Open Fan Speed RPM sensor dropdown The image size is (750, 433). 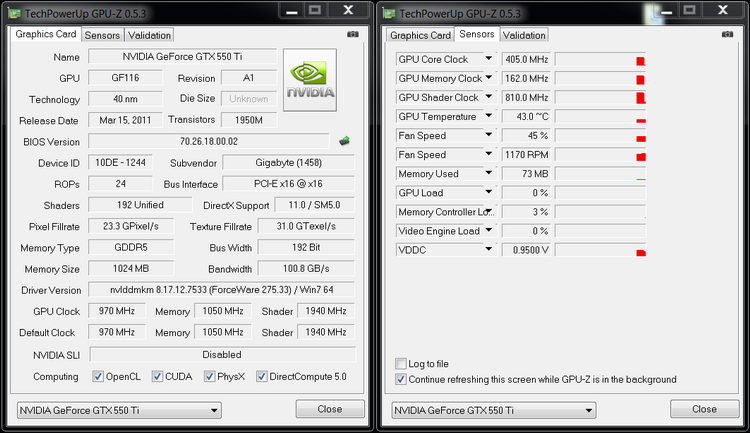click(488, 155)
